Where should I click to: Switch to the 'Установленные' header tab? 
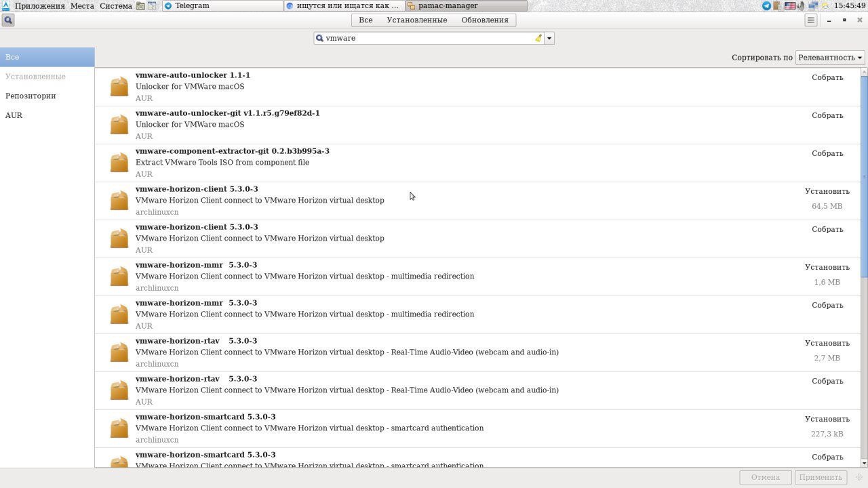[x=417, y=20]
